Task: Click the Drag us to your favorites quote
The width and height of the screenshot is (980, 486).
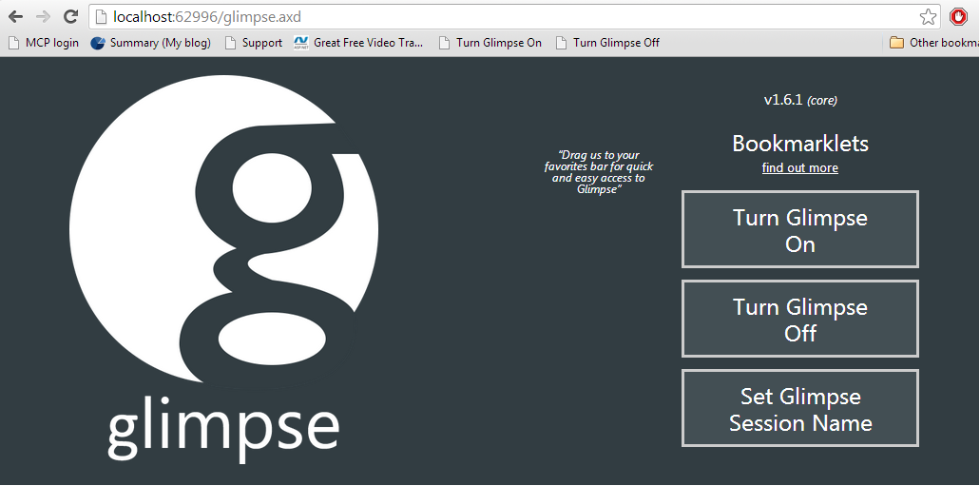Action: click(599, 172)
